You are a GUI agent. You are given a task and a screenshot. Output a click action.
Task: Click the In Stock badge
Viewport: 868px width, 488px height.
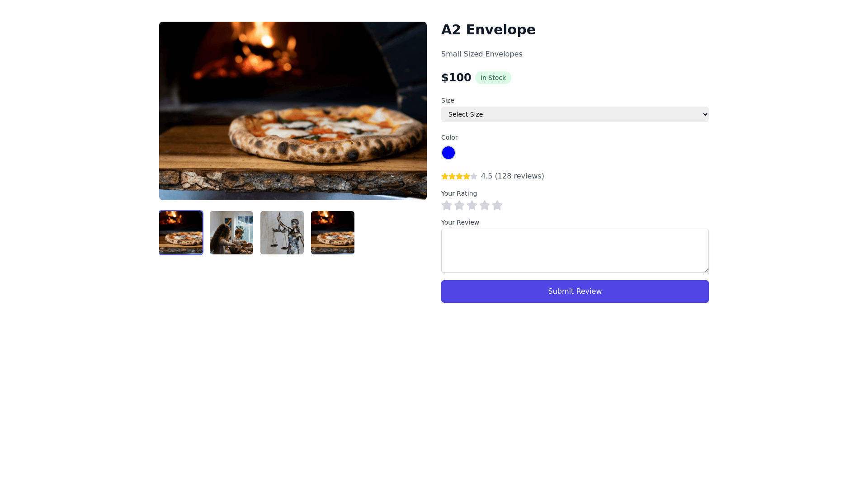pyautogui.click(x=493, y=78)
